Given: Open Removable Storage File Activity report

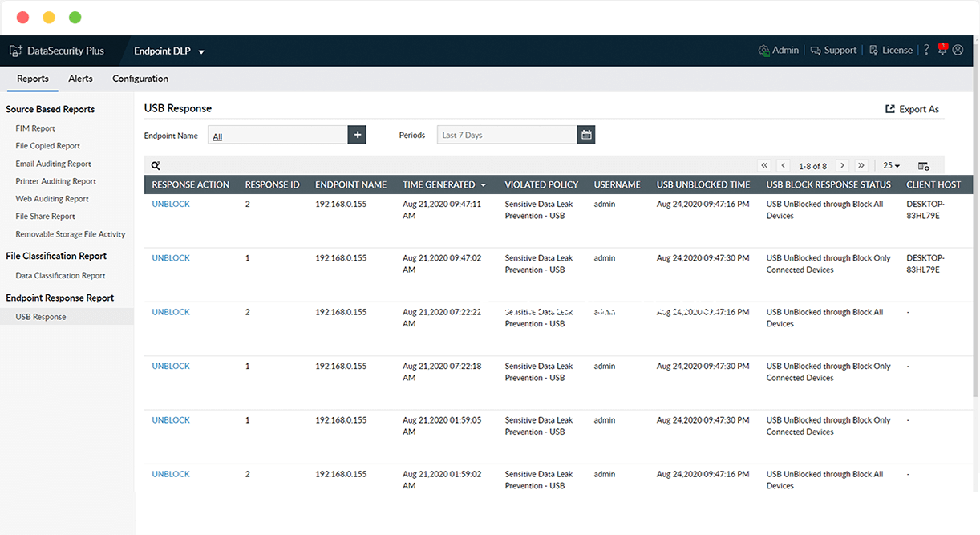Looking at the screenshot, I should pos(71,234).
